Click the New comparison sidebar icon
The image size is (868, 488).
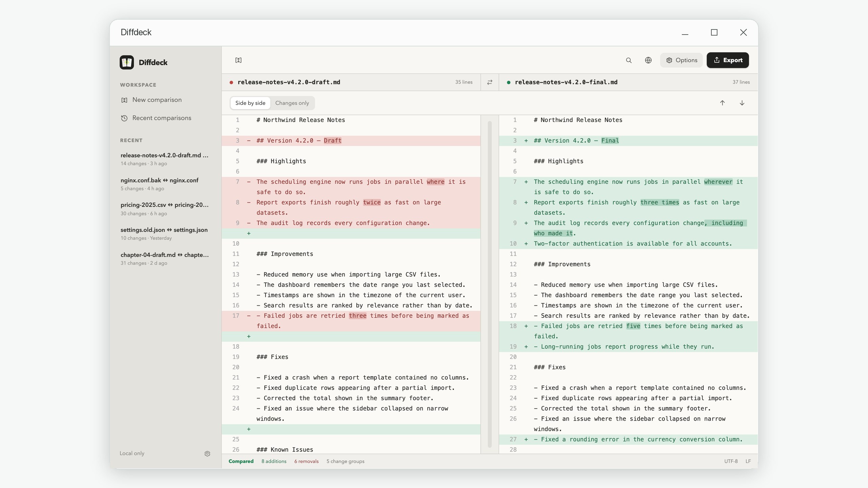click(x=124, y=100)
